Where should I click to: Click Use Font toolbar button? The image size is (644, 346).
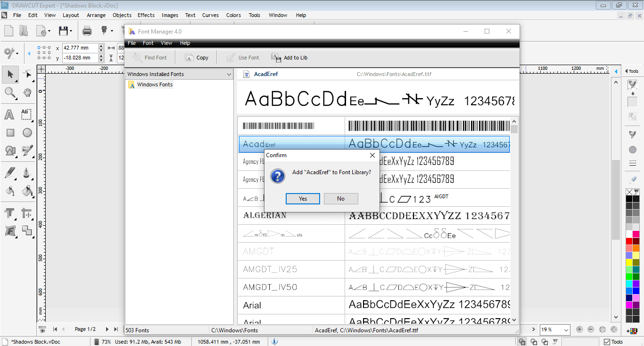tap(243, 58)
